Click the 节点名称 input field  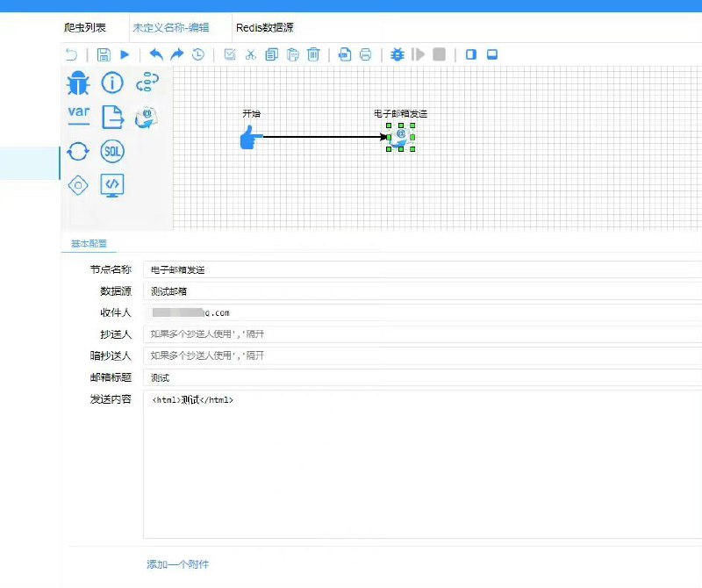[x=422, y=269]
